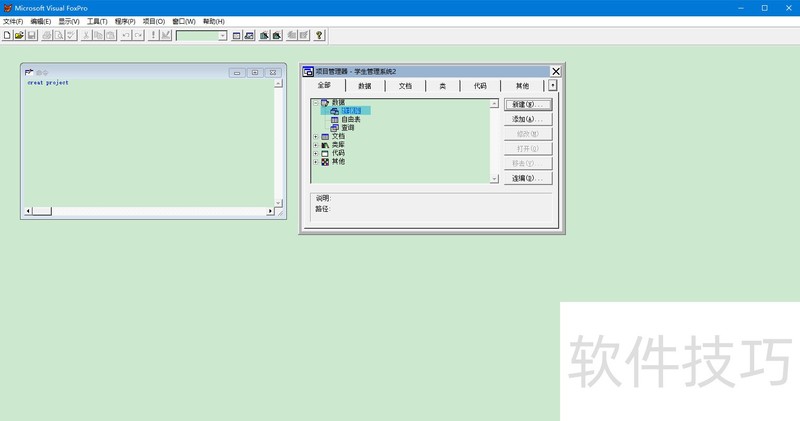Close the Project Manager window
Screen dimensions: 800x421
[x=556, y=71]
